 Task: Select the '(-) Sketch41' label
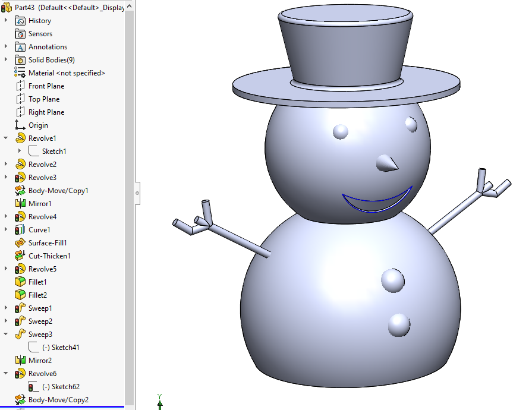tap(61, 348)
